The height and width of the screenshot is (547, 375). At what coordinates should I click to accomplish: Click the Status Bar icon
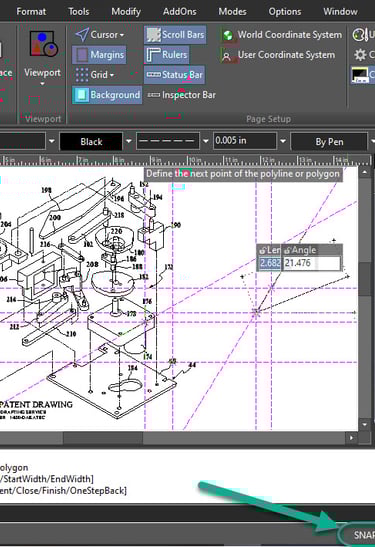pyautogui.click(x=153, y=75)
